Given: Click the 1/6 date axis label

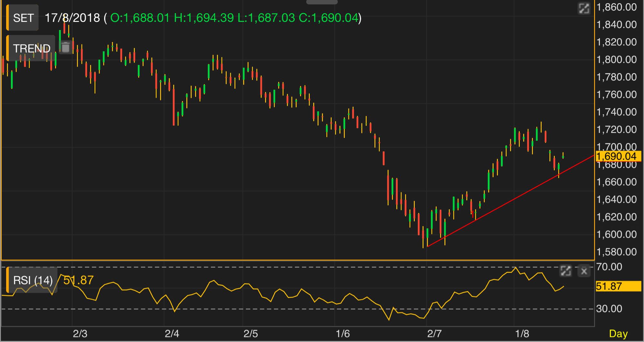Looking at the screenshot, I should (x=343, y=334).
